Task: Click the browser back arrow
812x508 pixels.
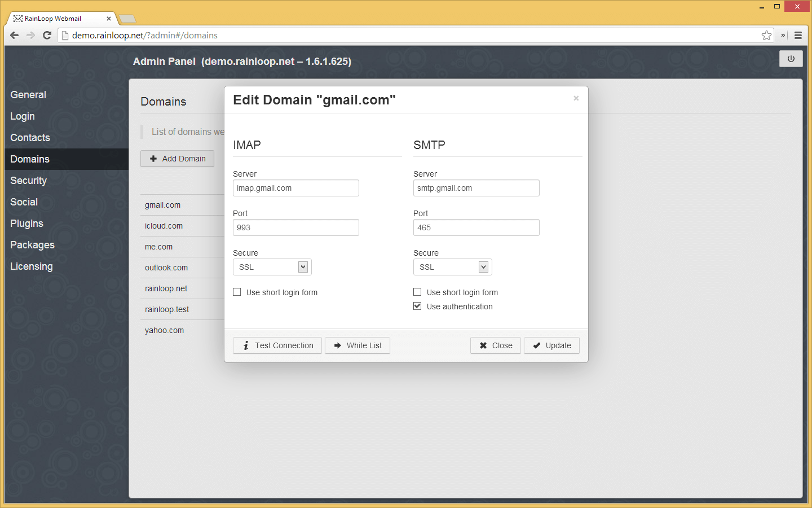Action: click(x=15, y=35)
